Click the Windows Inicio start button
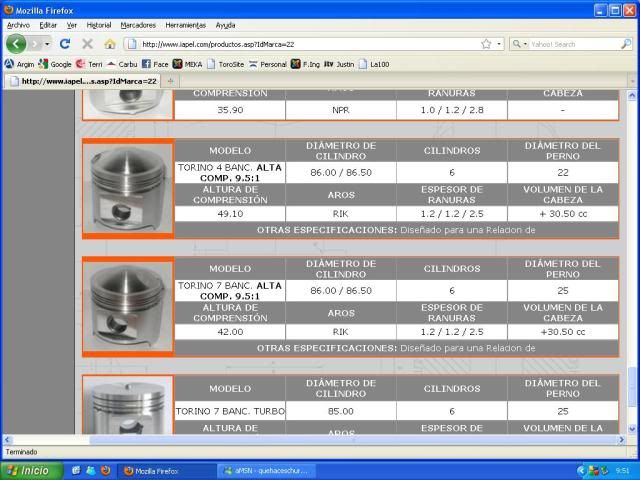 click(29, 470)
